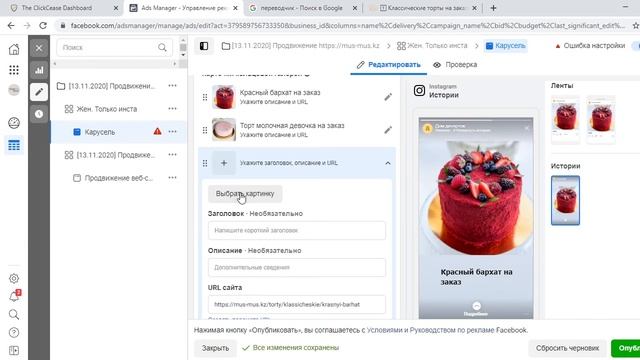This screenshot has width=640, height=360.
Task: Click the Instagram logo in preview header
Action: click(419, 90)
